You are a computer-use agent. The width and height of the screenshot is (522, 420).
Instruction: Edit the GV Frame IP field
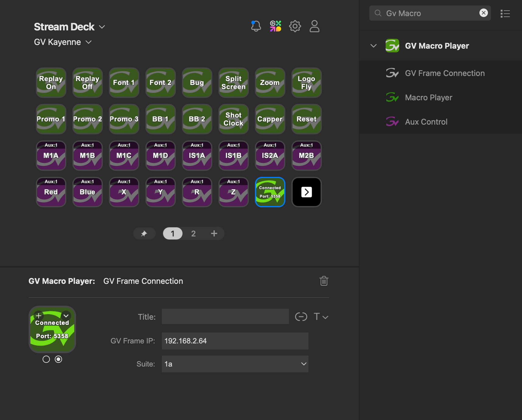[x=235, y=341]
